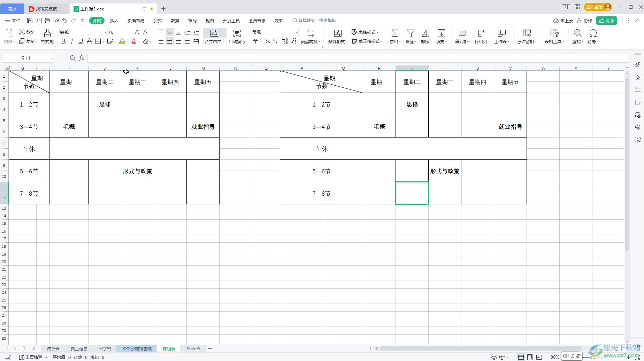The image size is (644, 361).
Task: Expand the Sum (求和) dropdown
Action: (400, 42)
